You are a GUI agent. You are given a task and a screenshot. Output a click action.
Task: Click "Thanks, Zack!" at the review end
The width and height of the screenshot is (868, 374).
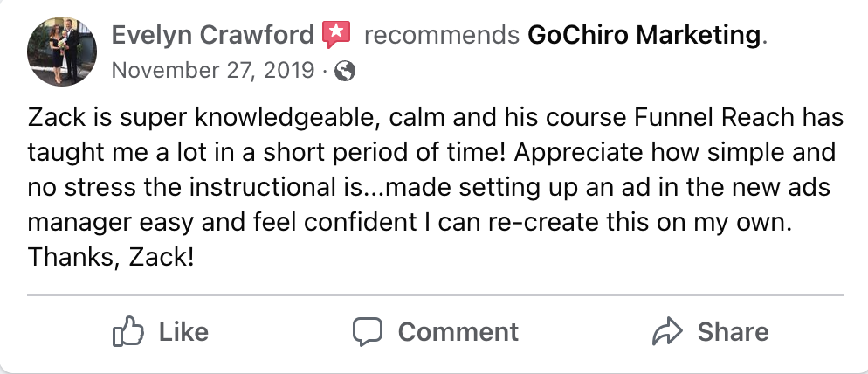[111, 259]
